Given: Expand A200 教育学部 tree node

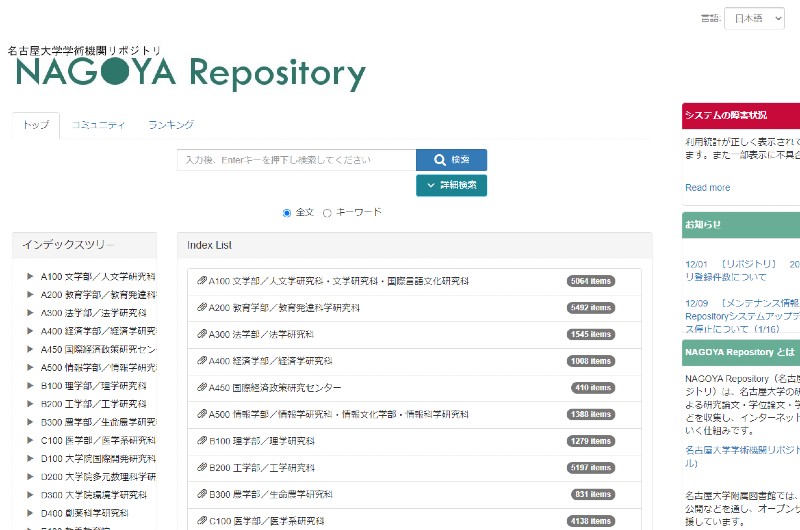Looking at the screenshot, I should tap(30, 294).
